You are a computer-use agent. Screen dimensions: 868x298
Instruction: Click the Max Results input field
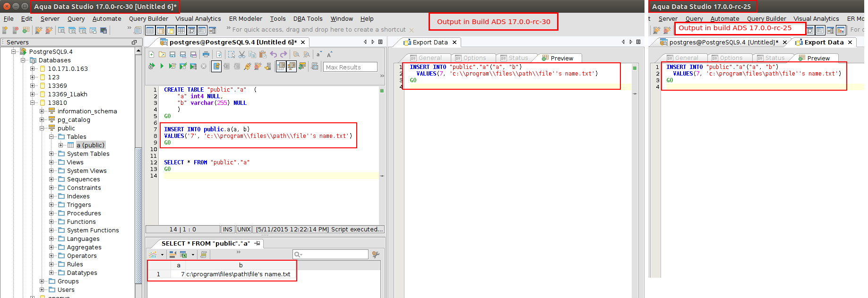tap(350, 67)
